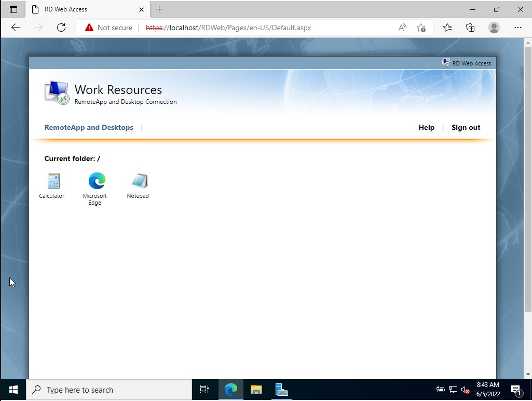Image resolution: width=532 pixels, height=401 pixels.
Task: Click the Calculator label text
Action: [x=51, y=196]
